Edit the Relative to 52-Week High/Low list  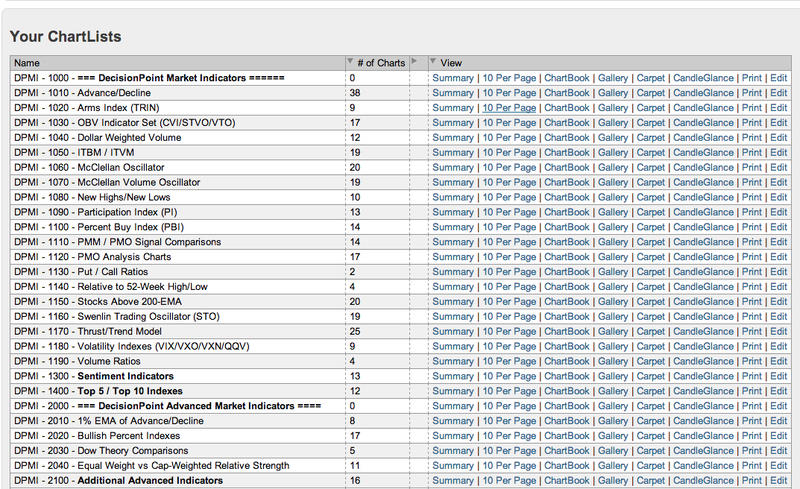(x=779, y=286)
